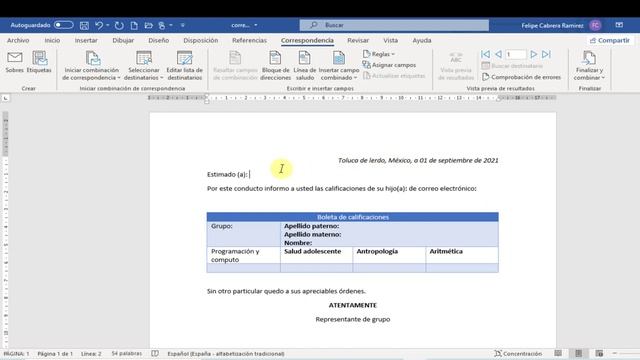Click '54 palabras' word count
The width and height of the screenshot is (640, 360).
pyautogui.click(x=127, y=353)
